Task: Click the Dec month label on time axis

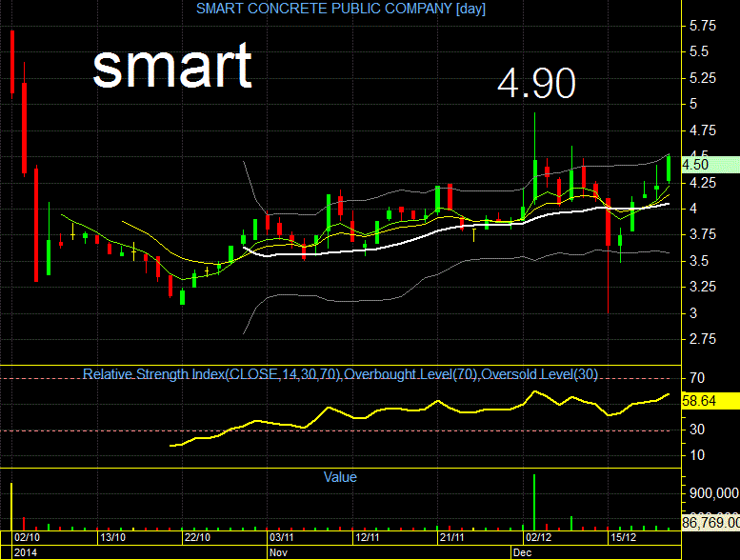Action: coord(523,552)
